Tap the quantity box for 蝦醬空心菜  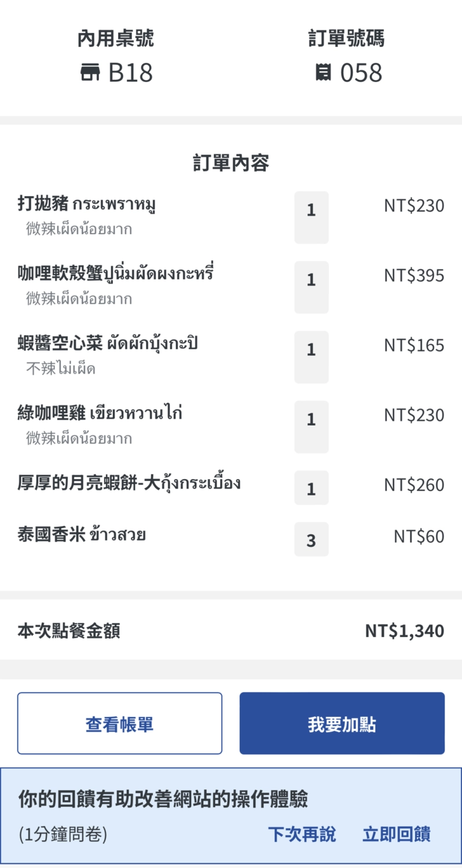(x=311, y=356)
